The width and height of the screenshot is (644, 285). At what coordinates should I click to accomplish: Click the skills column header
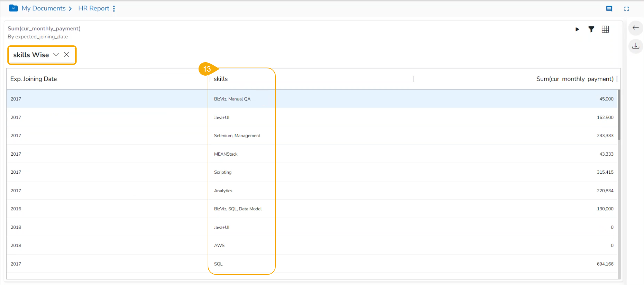click(x=221, y=79)
